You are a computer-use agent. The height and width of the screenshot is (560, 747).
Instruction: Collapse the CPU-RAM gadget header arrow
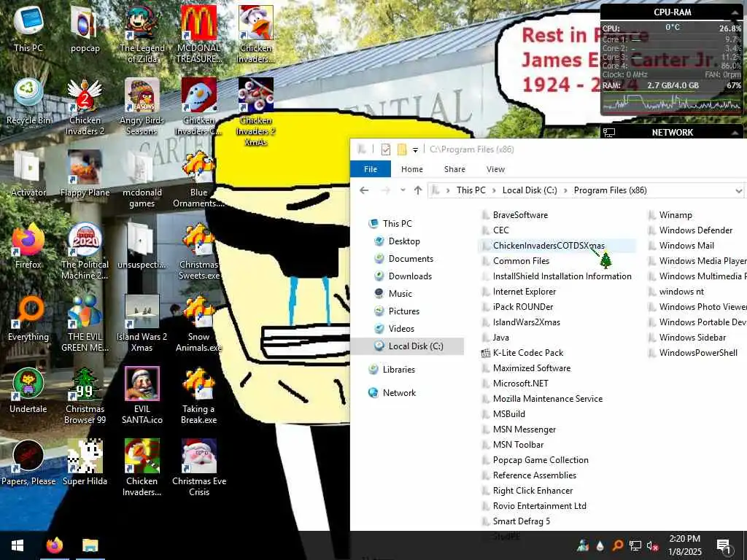pos(735,12)
